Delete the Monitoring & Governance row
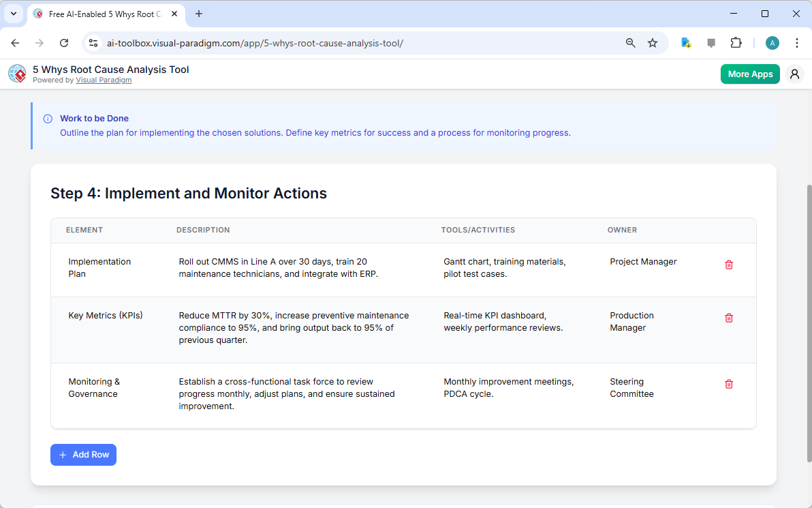 (x=728, y=384)
